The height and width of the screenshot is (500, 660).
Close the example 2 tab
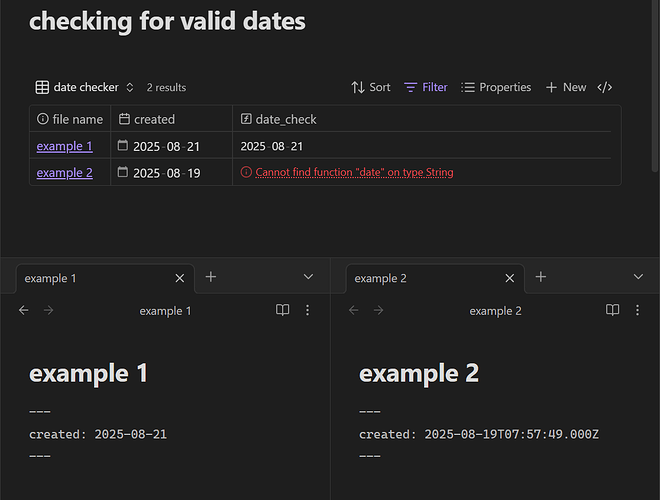coord(510,278)
